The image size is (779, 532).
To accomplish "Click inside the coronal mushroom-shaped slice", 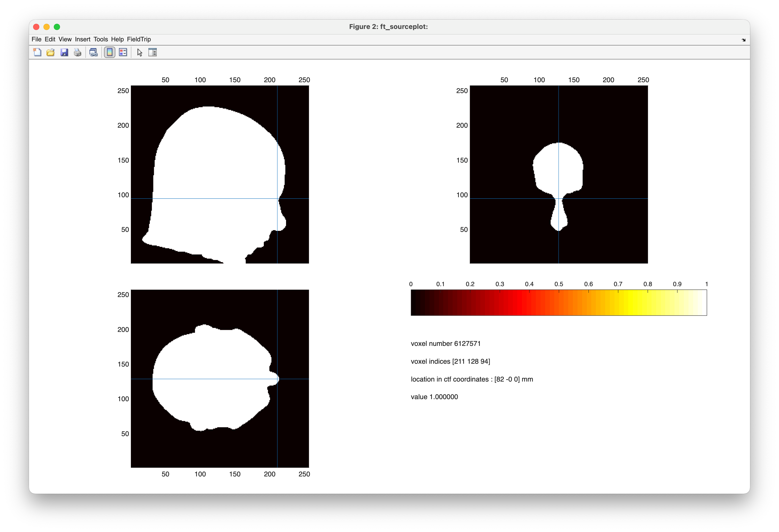I will (558, 168).
